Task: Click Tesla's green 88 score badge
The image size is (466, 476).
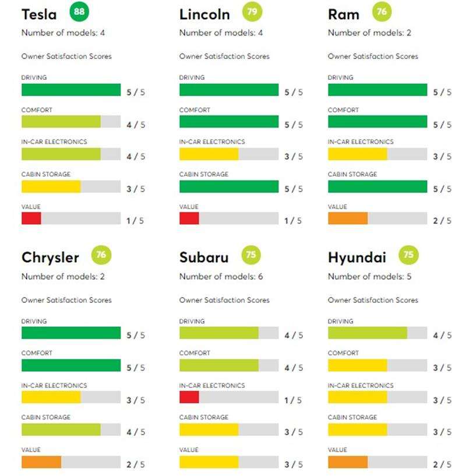Action: [x=79, y=12]
